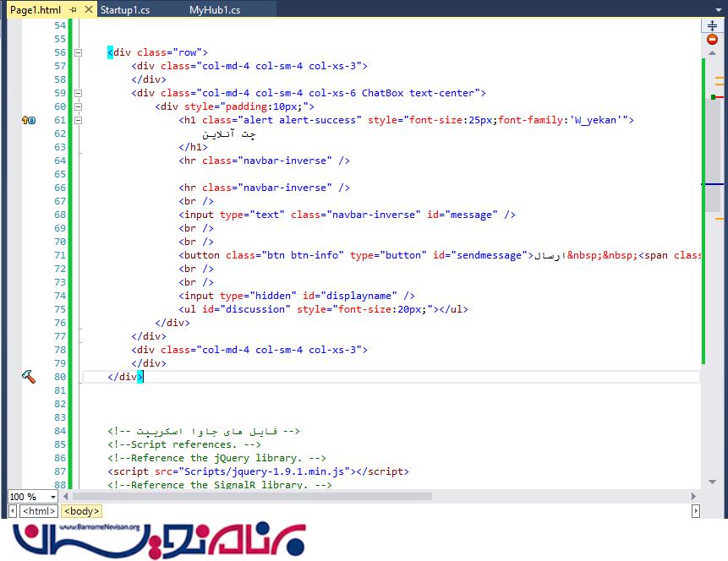Click the split editor icon above scrollbar
The width and height of the screenshot is (728, 561).
point(712,25)
